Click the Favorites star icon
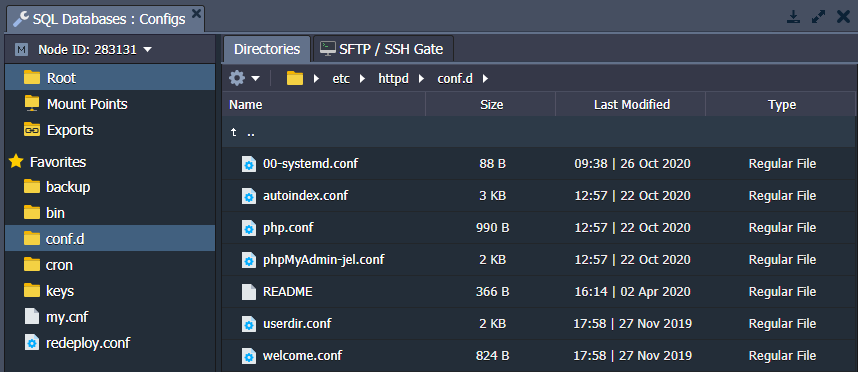 tap(16, 161)
